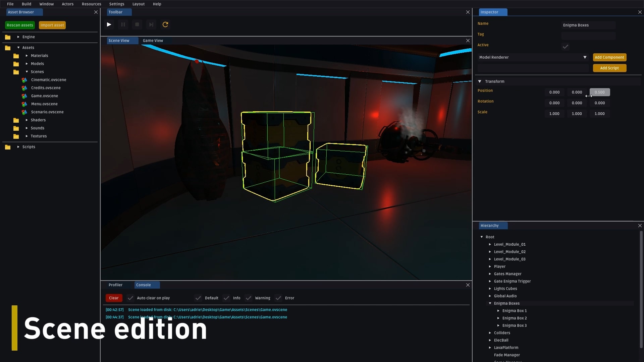
Task: Open the Game.ovscene scene file icon
Action: (x=24, y=96)
